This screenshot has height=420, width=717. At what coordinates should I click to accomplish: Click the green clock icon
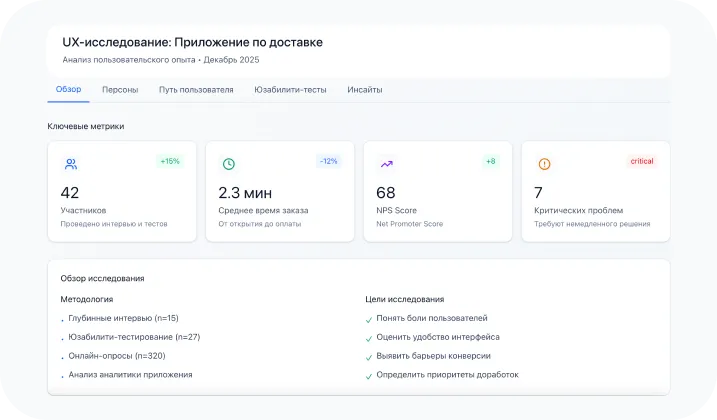click(228, 164)
